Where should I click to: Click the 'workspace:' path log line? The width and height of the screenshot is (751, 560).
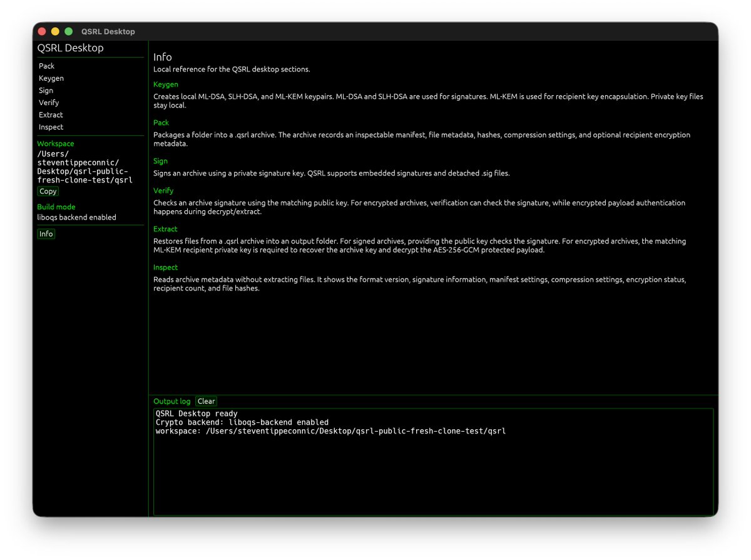(330, 431)
